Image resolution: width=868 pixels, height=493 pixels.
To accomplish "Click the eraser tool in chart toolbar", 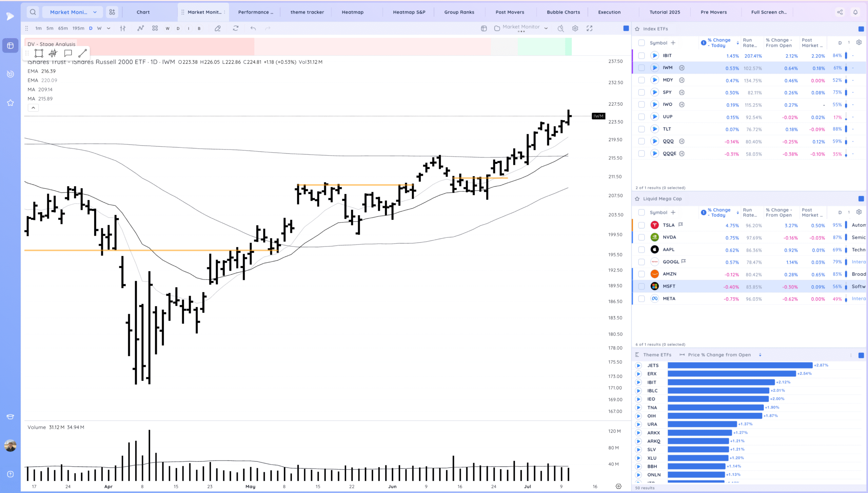I will click(218, 28).
